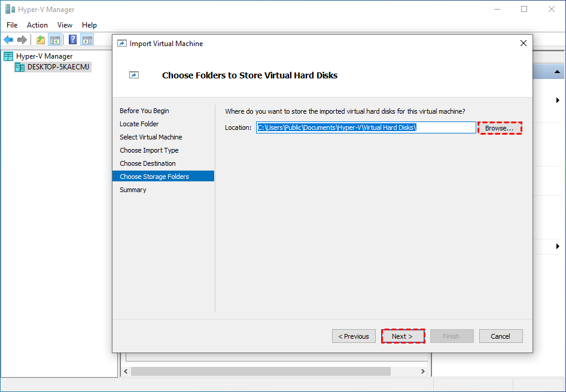The width and height of the screenshot is (566, 392).
Task: Toggle the Show/Hide Console Tree icon
Action: (55, 39)
